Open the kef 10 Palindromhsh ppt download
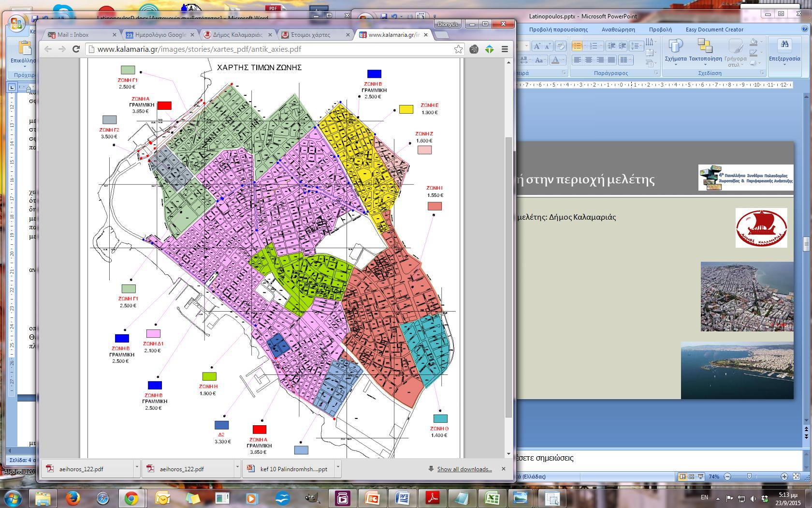Image resolution: width=812 pixels, height=508 pixels. 288,469
